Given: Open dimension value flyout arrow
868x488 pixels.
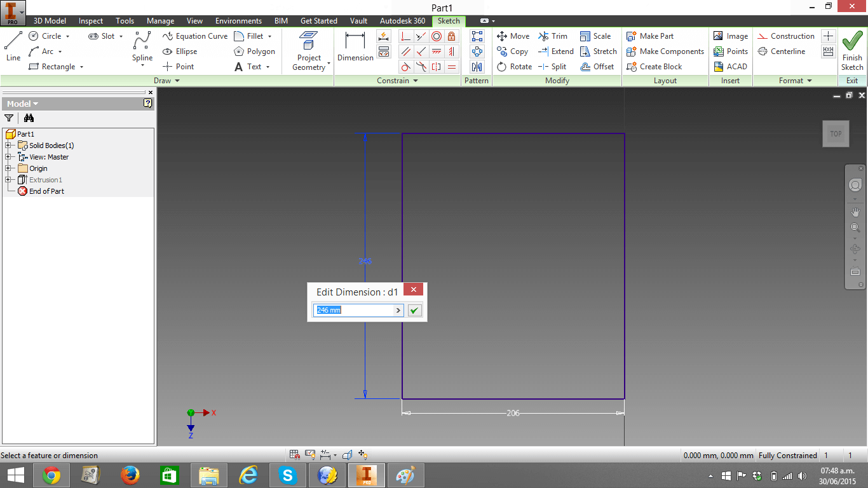Looking at the screenshot, I should tap(398, 310).
